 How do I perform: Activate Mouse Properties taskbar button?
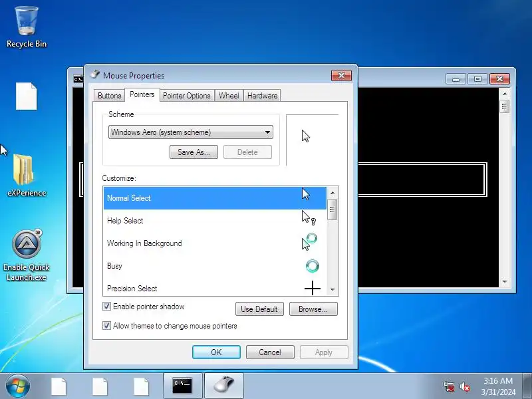tap(224, 386)
